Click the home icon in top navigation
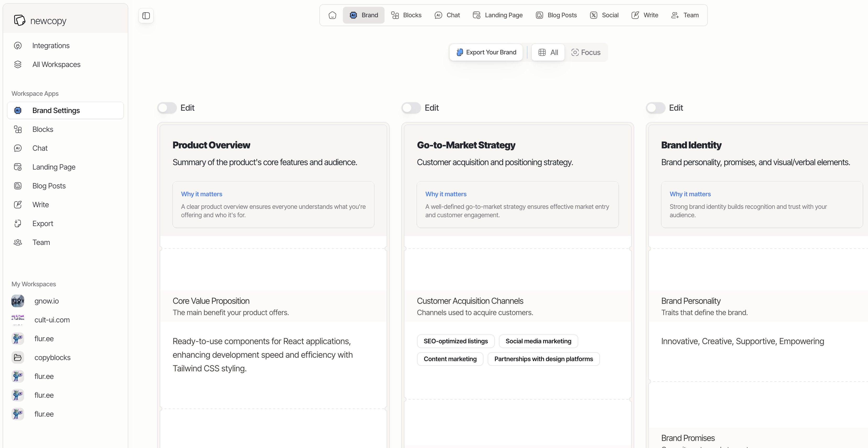The image size is (868, 448). click(x=332, y=15)
